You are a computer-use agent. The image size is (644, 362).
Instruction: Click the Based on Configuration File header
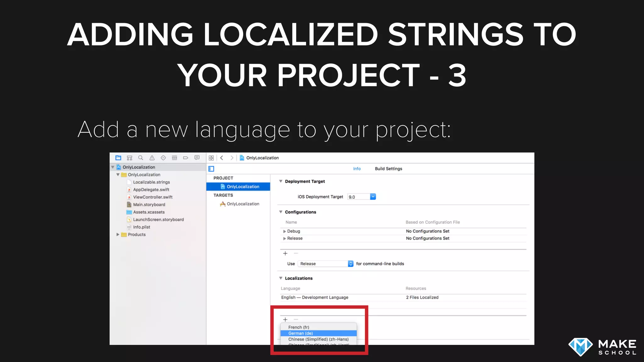432,222
